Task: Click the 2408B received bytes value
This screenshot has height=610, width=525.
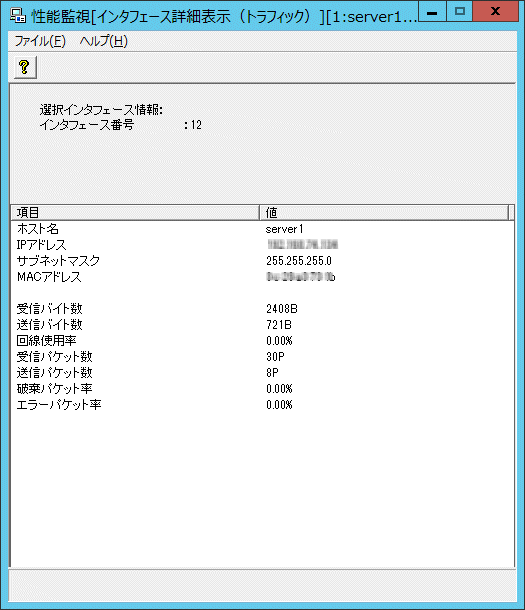Action: pyautogui.click(x=282, y=309)
